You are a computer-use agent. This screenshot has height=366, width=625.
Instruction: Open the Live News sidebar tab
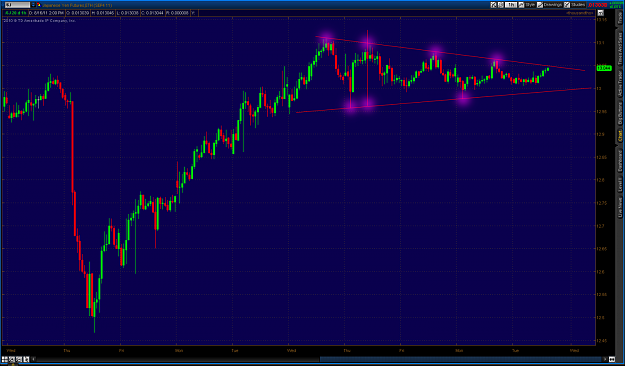pos(620,208)
